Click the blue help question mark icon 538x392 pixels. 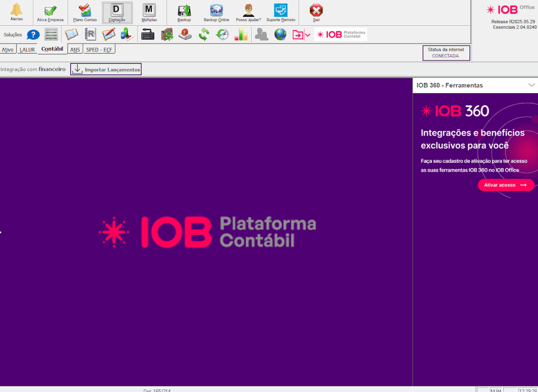[x=33, y=35]
